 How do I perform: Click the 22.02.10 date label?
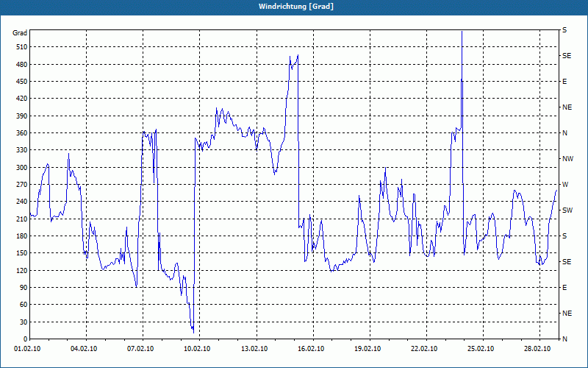point(424,349)
